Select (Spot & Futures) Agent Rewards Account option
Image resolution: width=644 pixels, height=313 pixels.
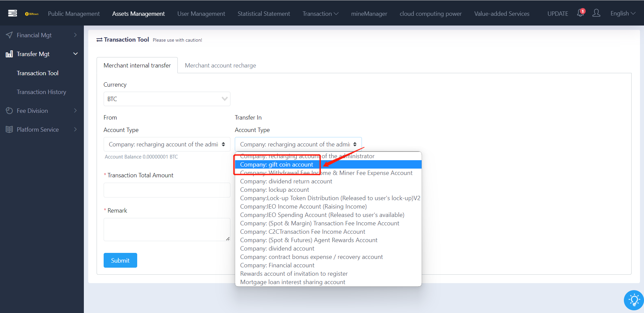(328, 240)
